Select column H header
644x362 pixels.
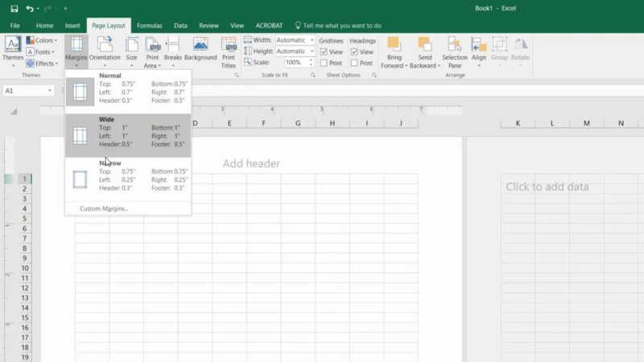332,123
